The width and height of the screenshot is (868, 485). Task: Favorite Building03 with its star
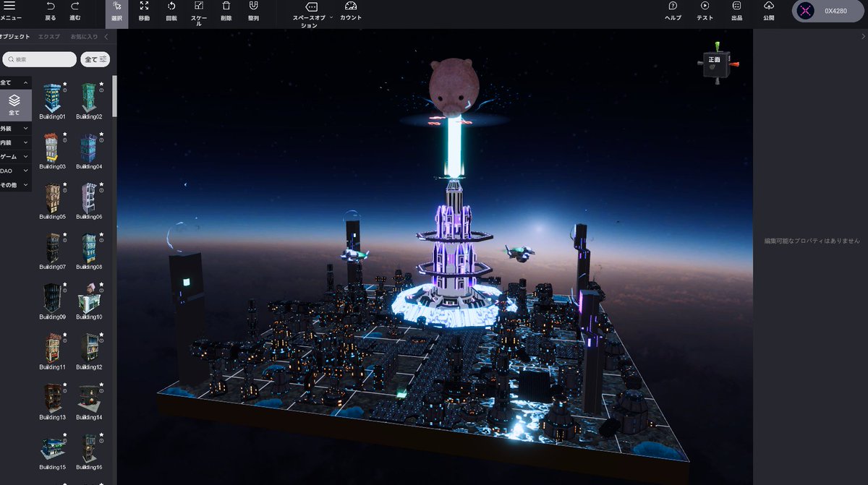pyautogui.click(x=65, y=134)
